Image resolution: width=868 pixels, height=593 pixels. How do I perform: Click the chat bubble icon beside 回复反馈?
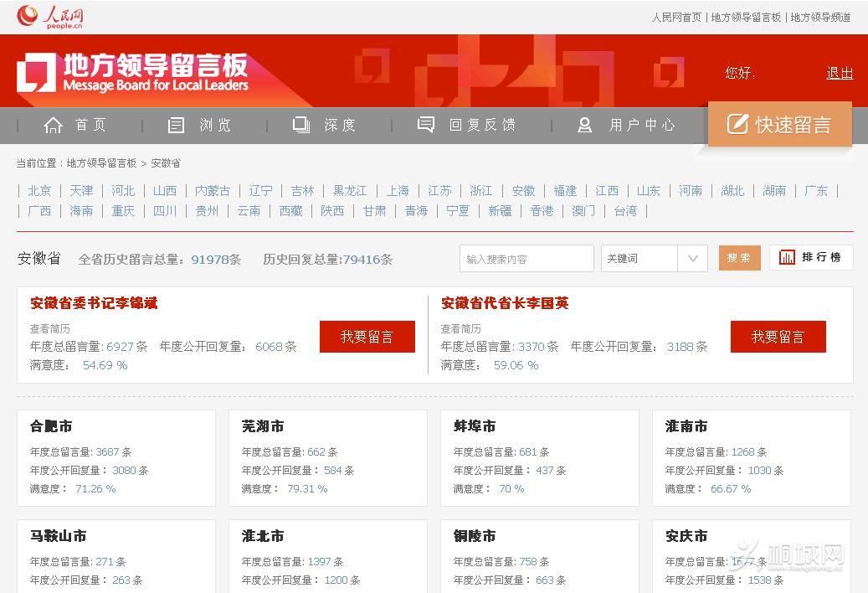pyautogui.click(x=426, y=125)
